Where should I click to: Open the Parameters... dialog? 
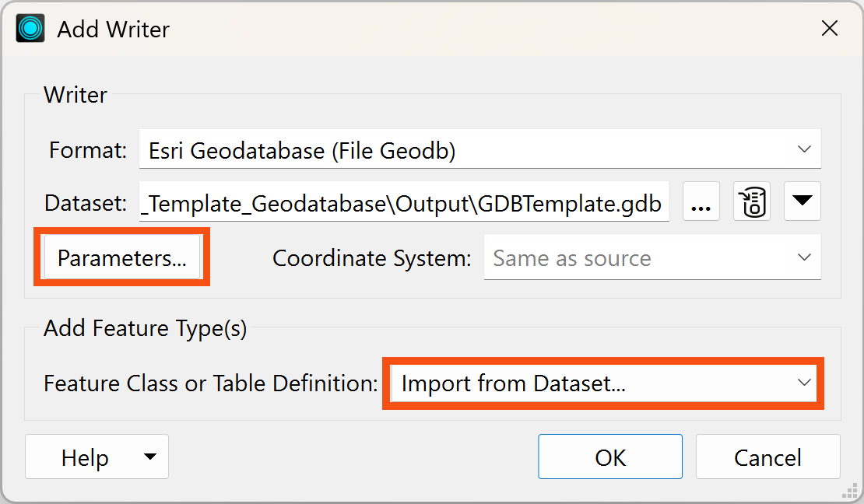coord(121,257)
